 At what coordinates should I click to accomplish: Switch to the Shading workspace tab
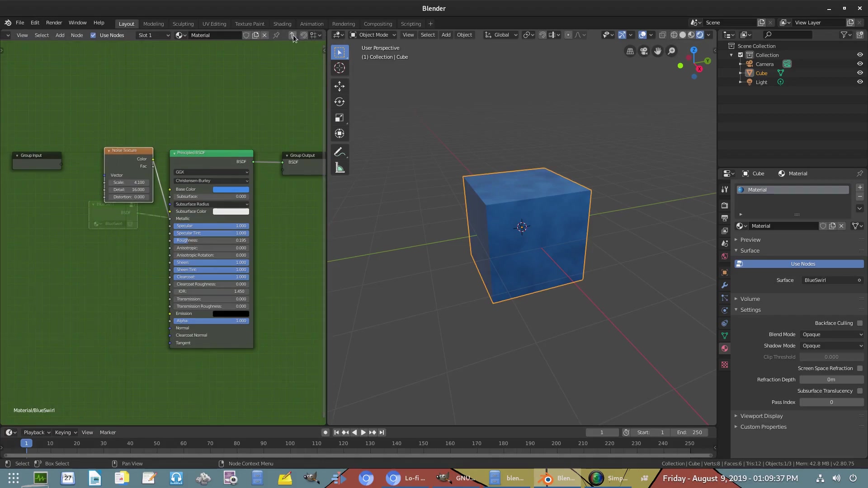click(x=282, y=23)
